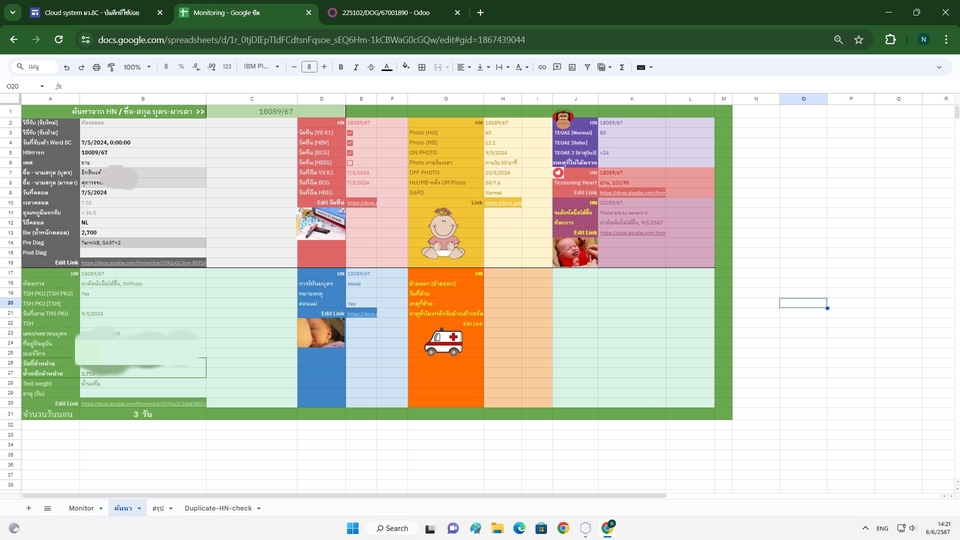The width and height of the screenshot is (960, 540).
Task: Increase font size with plus button
Action: [324, 67]
